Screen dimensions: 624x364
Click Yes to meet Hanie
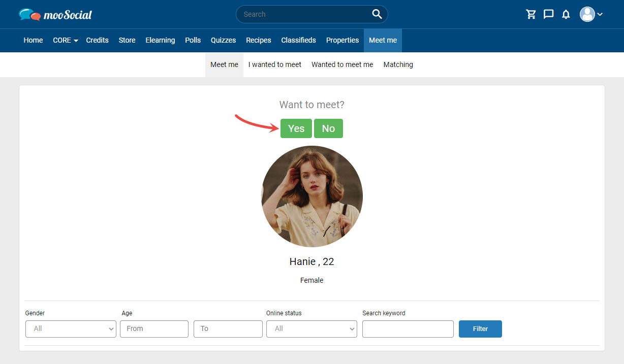point(296,128)
